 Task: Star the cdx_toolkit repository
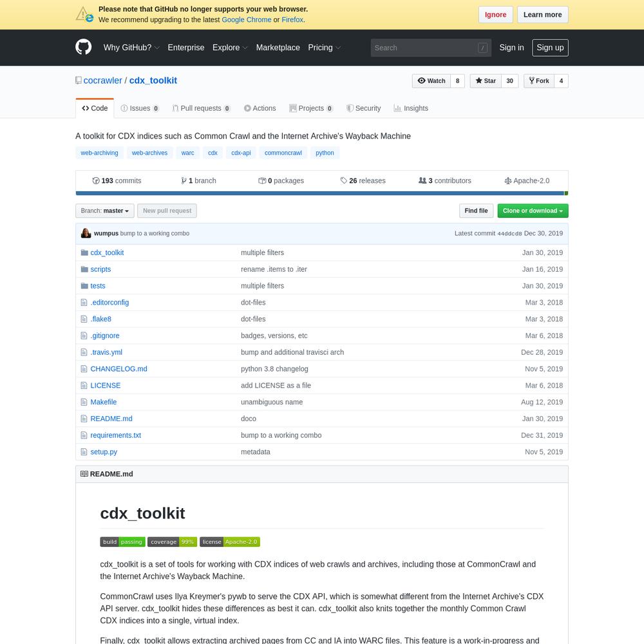tap(486, 81)
